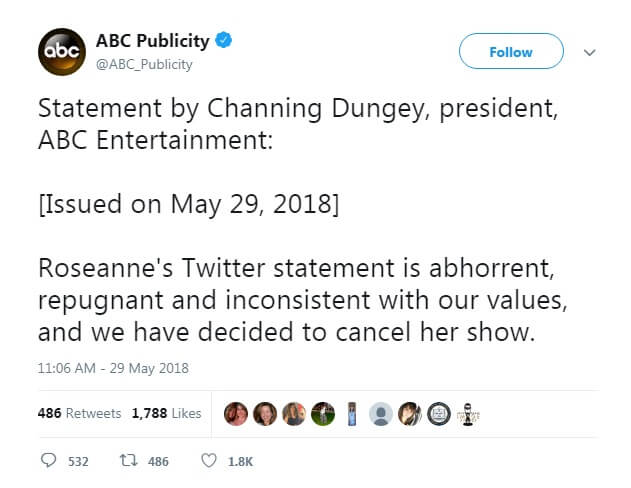This screenshot has height=488, width=631.
Task: Open the tweet options chevron menu
Action: [589, 52]
